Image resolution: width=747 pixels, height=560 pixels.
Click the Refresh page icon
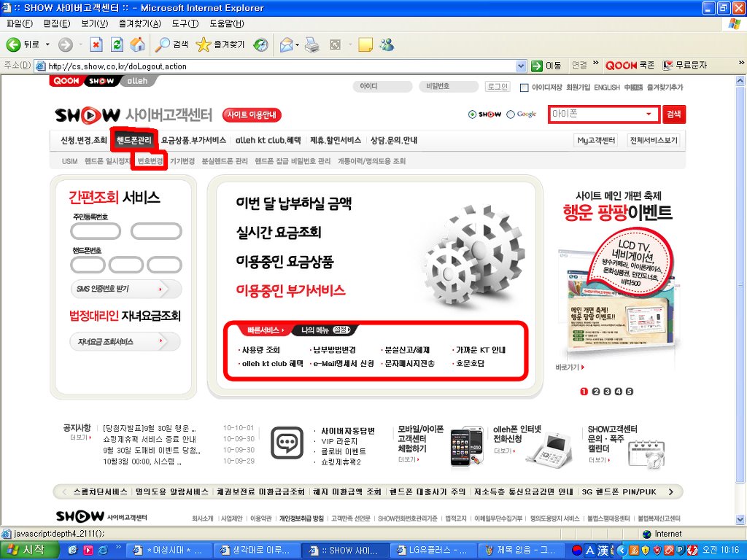click(117, 44)
